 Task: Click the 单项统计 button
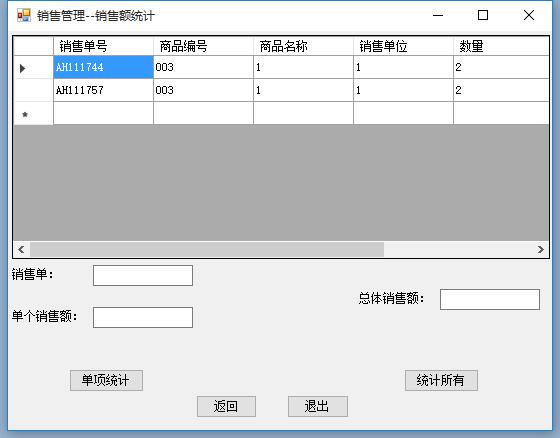pos(106,380)
